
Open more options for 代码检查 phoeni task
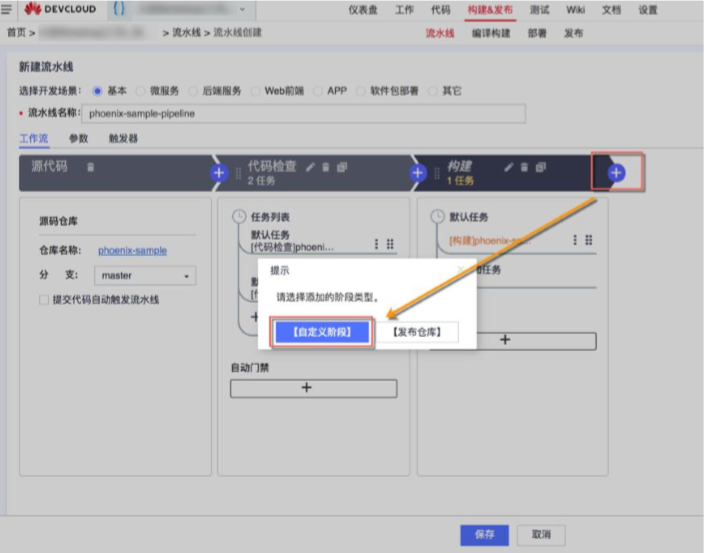(376, 244)
